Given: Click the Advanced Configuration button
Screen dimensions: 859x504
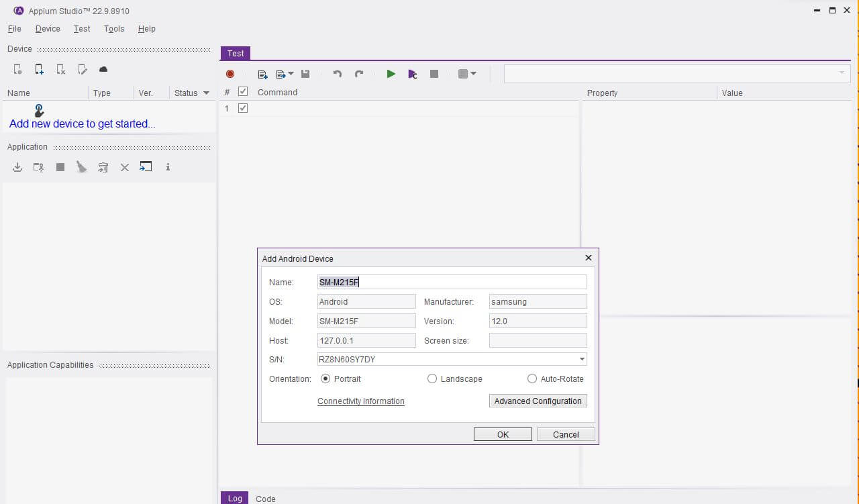Looking at the screenshot, I should pyautogui.click(x=538, y=401).
